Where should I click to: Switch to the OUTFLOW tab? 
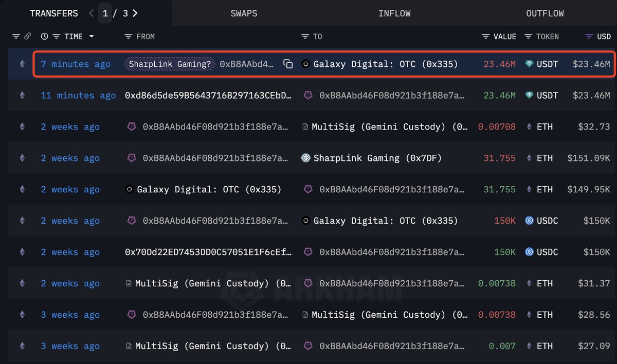[x=545, y=13]
